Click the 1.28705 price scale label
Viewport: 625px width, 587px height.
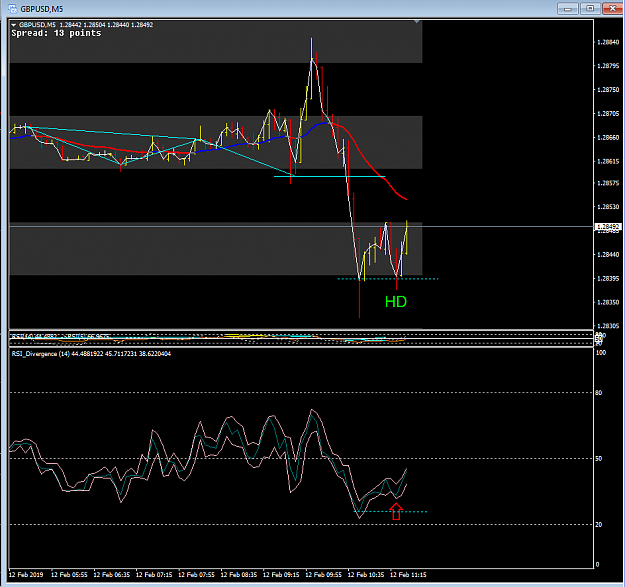(608, 114)
